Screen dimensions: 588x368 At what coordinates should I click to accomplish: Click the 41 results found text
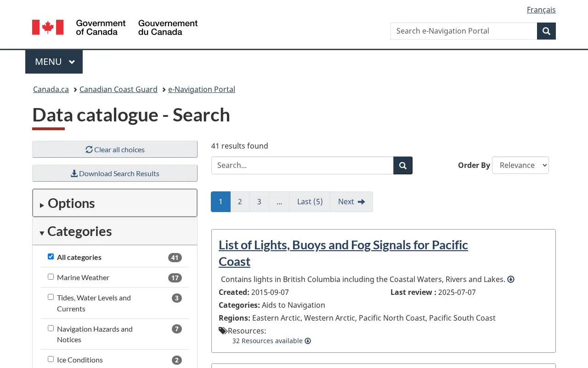pyautogui.click(x=240, y=146)
